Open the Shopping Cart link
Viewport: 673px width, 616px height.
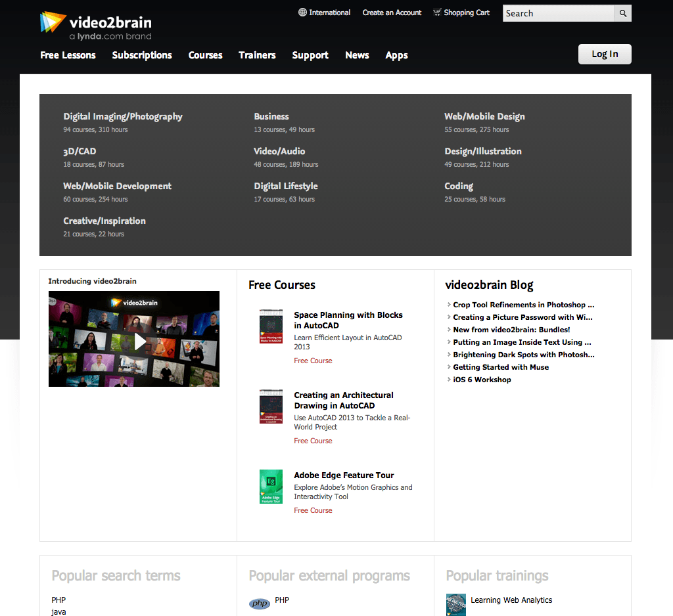coord(467,12)
